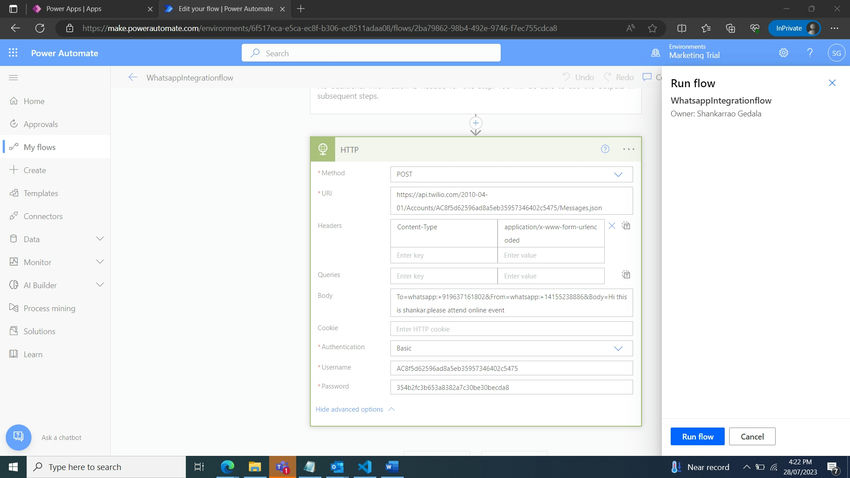Click the Body input field
This screenshot has width=850, height=478.
point(511,303)
